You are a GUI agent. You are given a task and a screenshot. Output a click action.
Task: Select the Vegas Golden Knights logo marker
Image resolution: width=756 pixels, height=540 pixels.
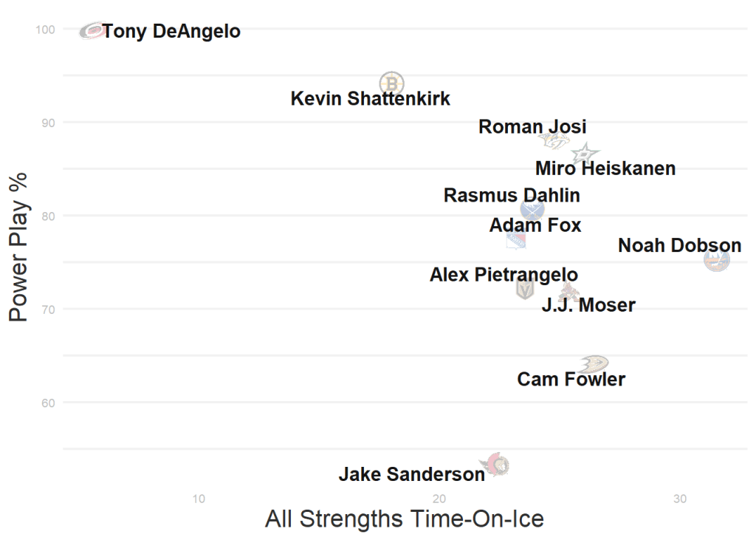click(525, 289)
